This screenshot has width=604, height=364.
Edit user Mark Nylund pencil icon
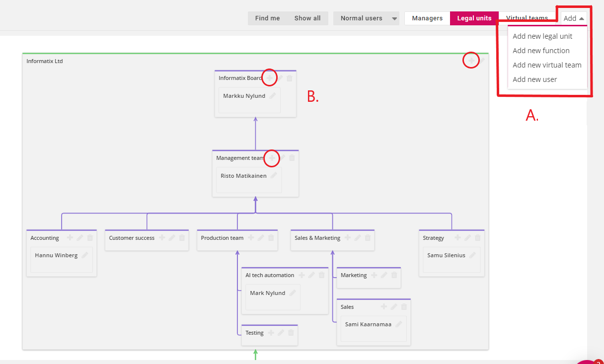point(293,293)
